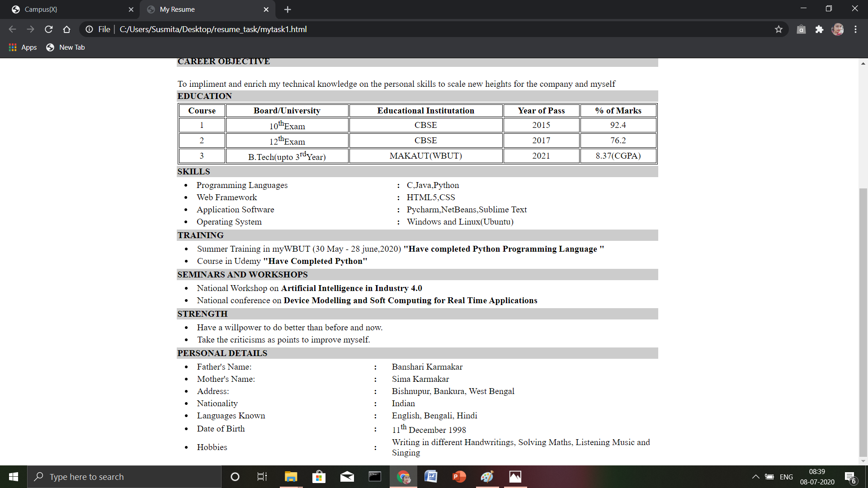Open the New Tab bookmark shortcut
Image resolution: width=868 pixels, height=488 pixels.
coord(65,47)
